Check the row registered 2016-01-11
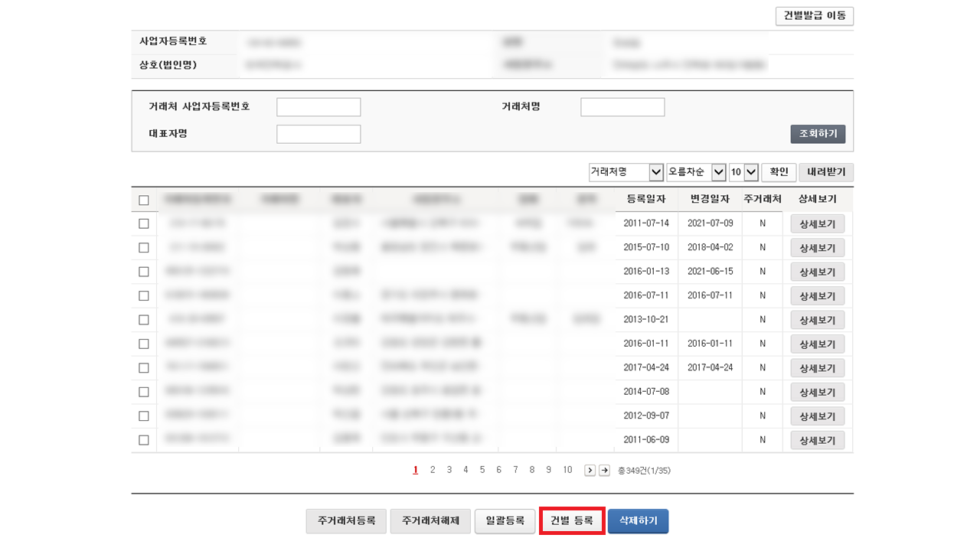This screenshot has height=551, width=980. pyautogui.click(x=144, y=344)
